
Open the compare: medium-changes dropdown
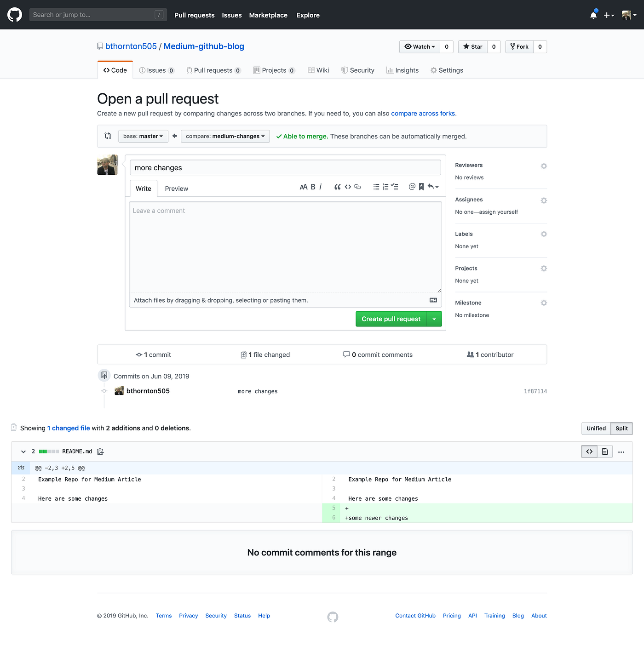[x=225, y=136]
